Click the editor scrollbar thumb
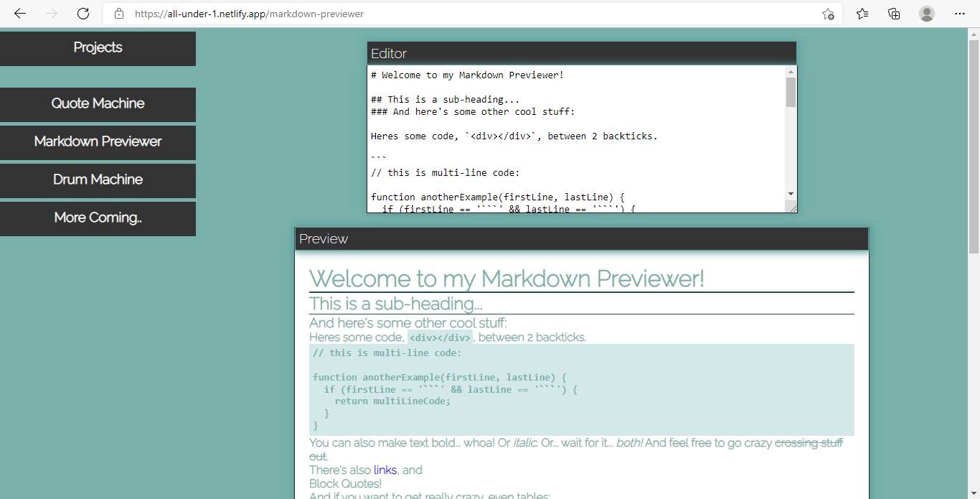The image size is (980, 499). (791, 92)
